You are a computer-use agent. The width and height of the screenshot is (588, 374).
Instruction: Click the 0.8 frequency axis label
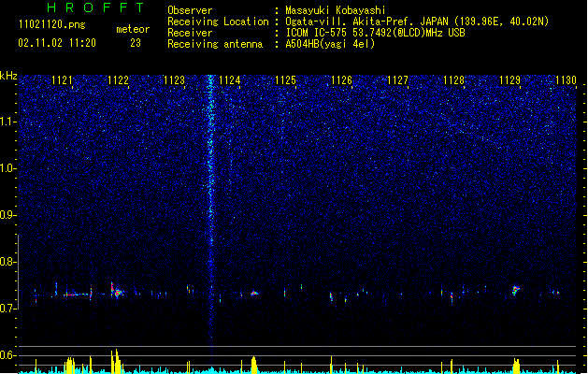pyautogui.click(x=8, y=262)
